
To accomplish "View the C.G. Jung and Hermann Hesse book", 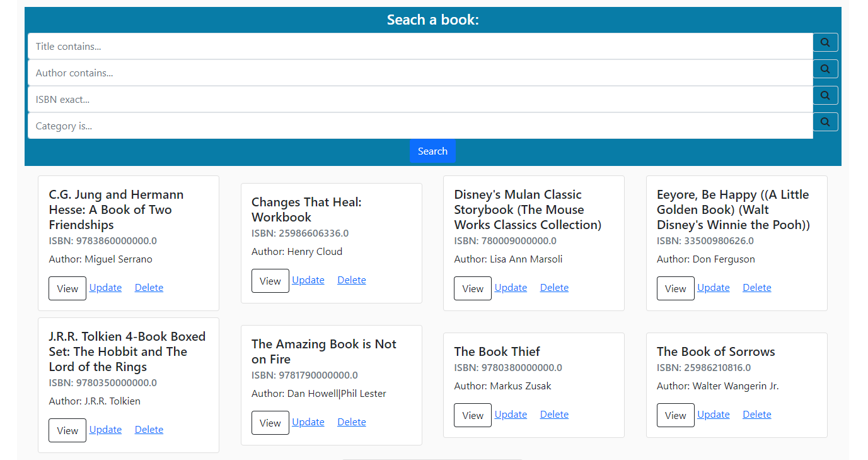I will coord(67,288).
